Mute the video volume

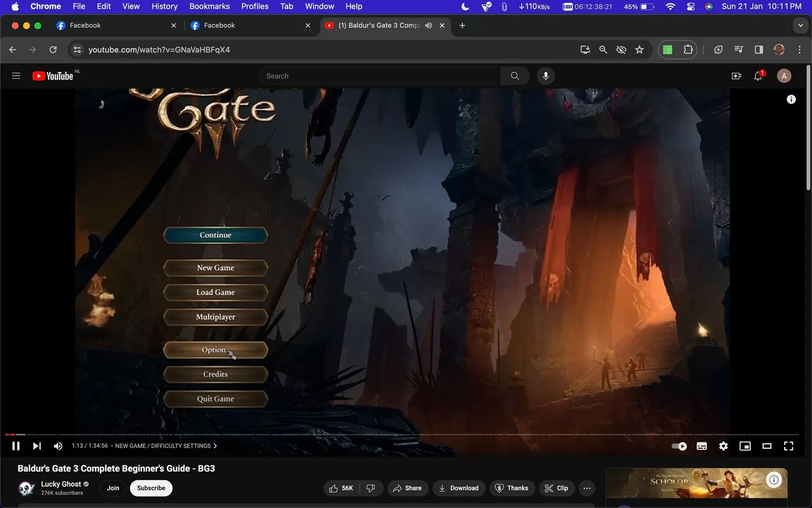click(x=58, y=446)
